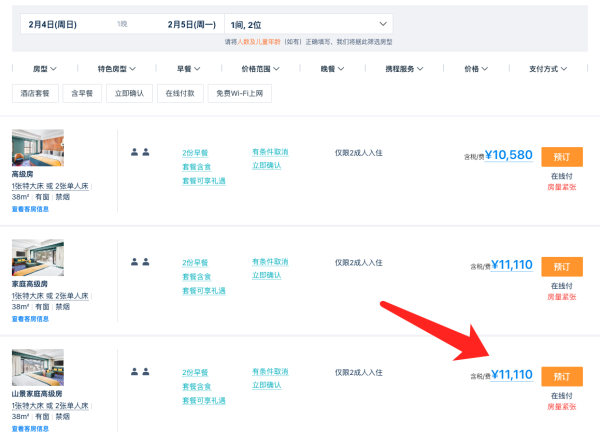The height and width of the screenshot is (432, 600).
Task: Click the guest occupancy icons for 家庭高级房
Action: pyautogui.click(x=140, y=262)
